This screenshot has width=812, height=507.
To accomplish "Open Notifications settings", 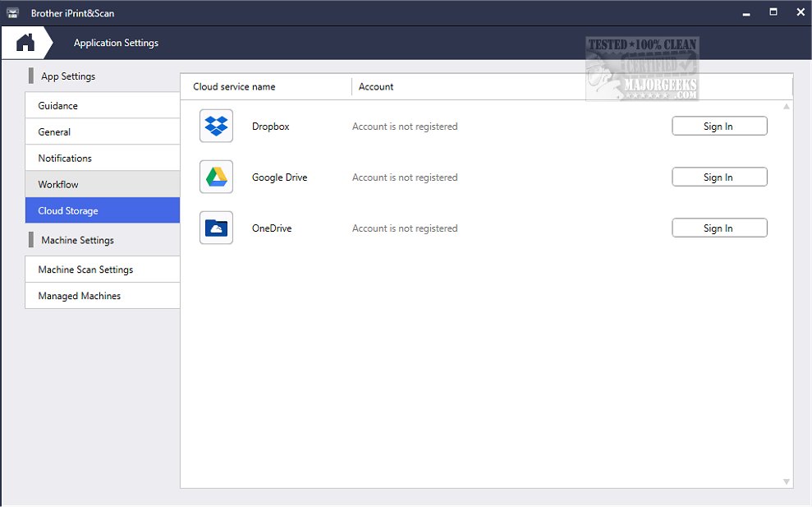I will 102,159.
